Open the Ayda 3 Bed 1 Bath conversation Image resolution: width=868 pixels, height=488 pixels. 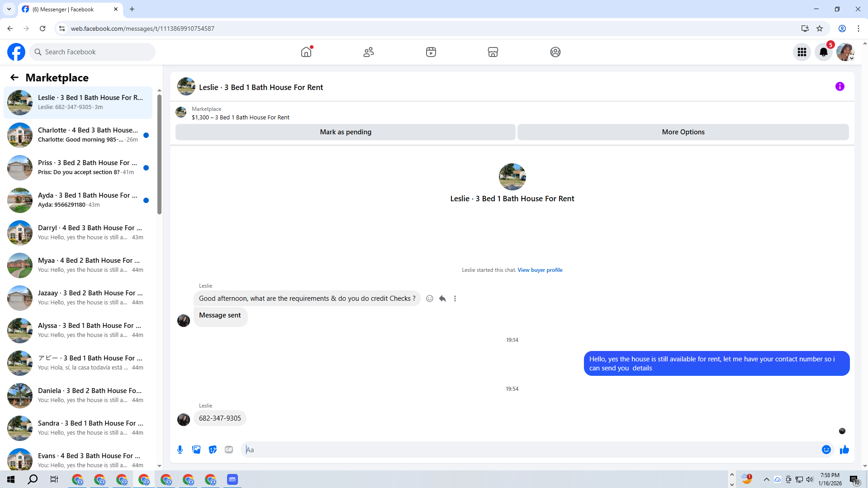point(78,200)
